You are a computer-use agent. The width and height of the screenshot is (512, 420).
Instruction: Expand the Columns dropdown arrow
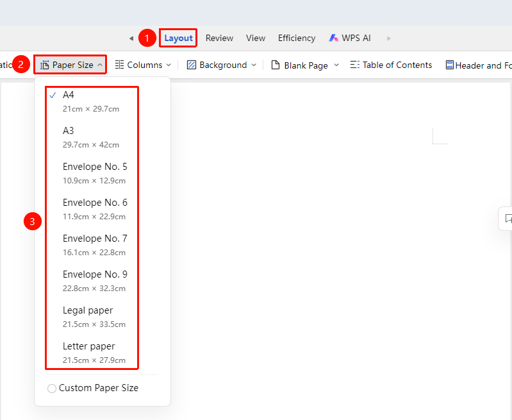tap(169, 65)
